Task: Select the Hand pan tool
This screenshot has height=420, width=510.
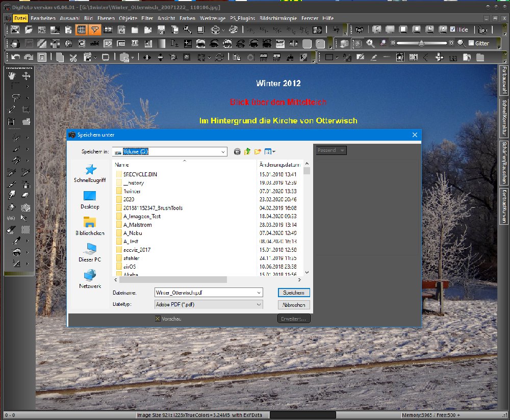Action: [x=13, y=76]
